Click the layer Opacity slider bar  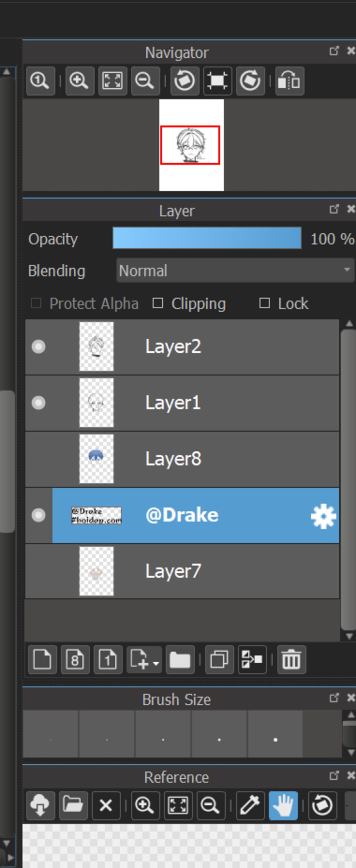[207, 238]
